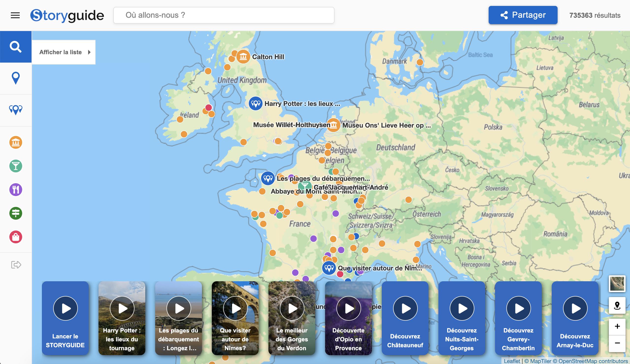This screenshot has width=630, height=364.
Task: Play 'Le meilleur des Gorges du Verdon' card
Action: 292,308
